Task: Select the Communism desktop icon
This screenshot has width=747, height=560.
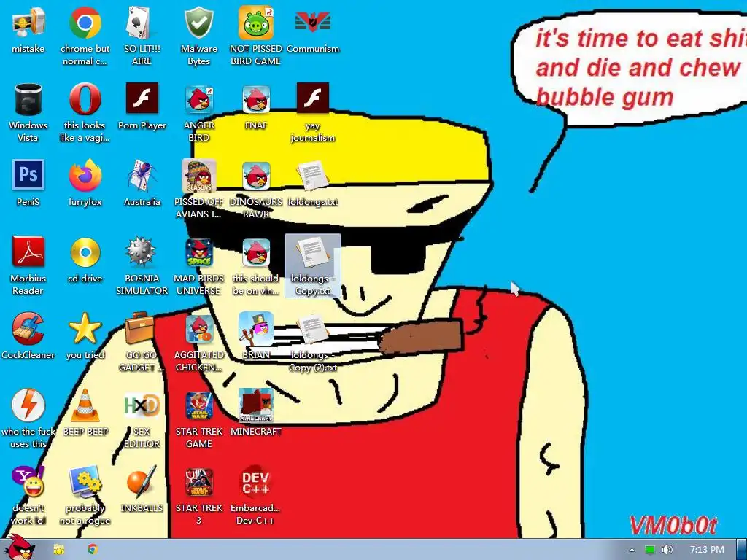Action: pyautogui.click(x=312, y=23)
